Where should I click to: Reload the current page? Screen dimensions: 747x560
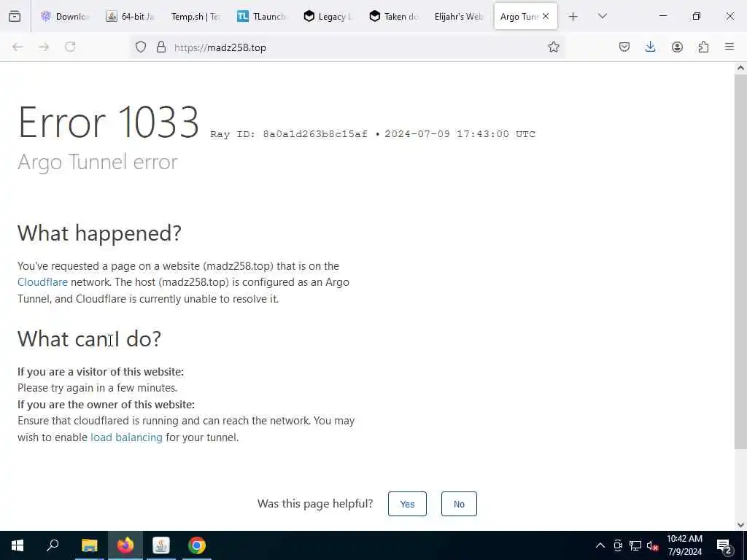tap(70, 47)
